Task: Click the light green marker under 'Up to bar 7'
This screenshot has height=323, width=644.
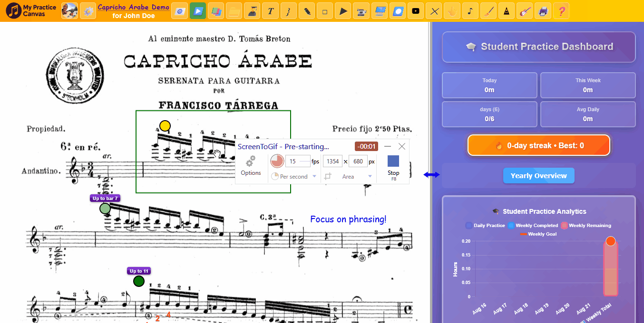Action: pos(105,209)
